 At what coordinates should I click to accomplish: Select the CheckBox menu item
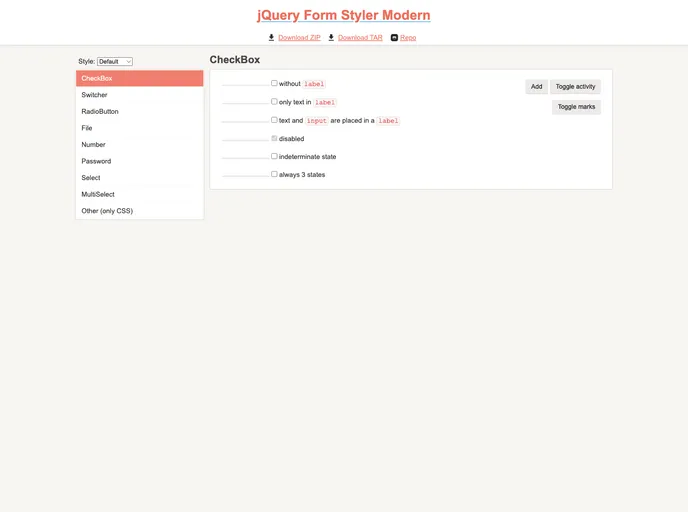[x=140, y=78]
